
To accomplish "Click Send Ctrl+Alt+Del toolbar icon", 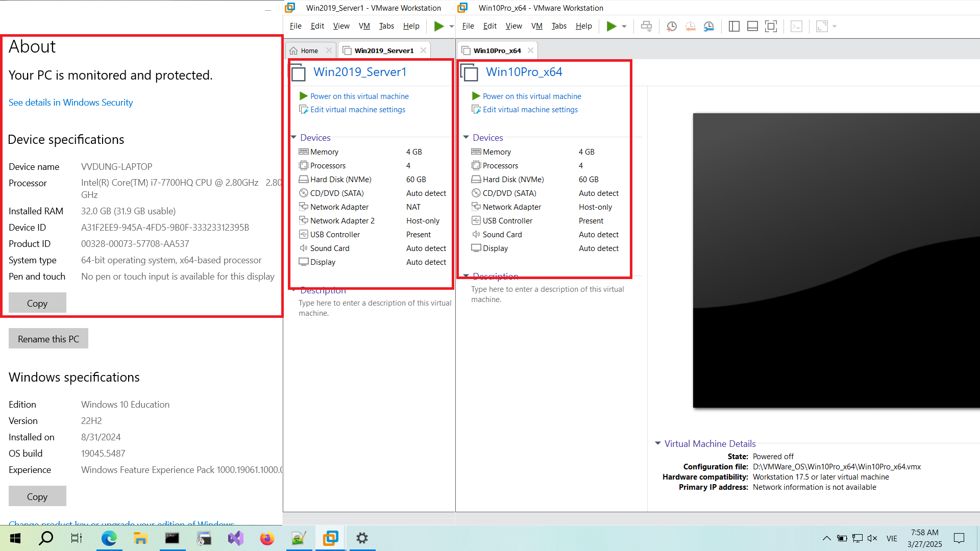I will pos(646,26).
